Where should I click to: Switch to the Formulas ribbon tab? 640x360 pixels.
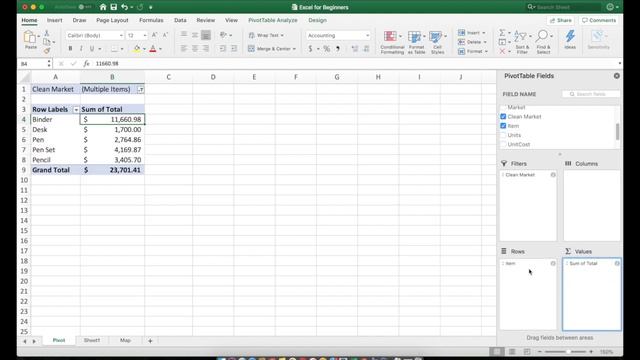point(151,20)
